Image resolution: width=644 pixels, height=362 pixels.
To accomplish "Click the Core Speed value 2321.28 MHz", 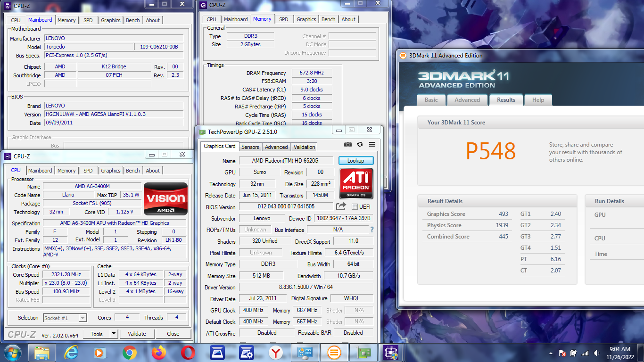I will (x=66, y=275).
